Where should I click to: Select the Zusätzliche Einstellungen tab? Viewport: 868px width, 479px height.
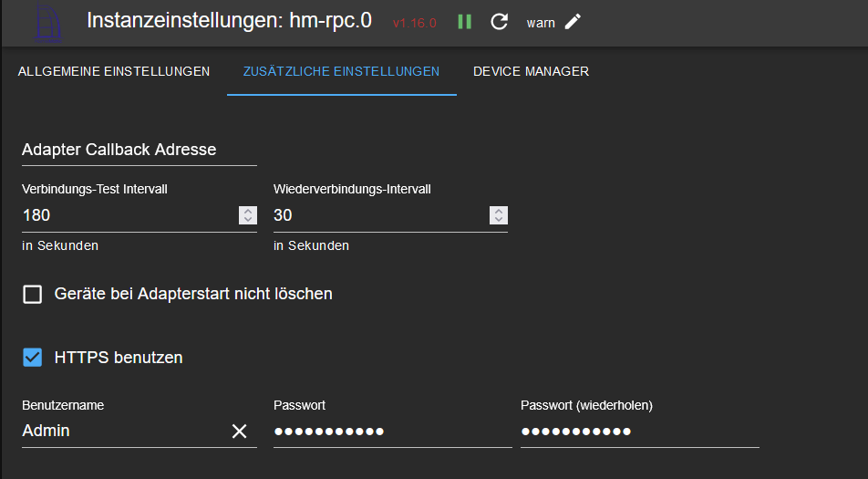pos(342,71)
